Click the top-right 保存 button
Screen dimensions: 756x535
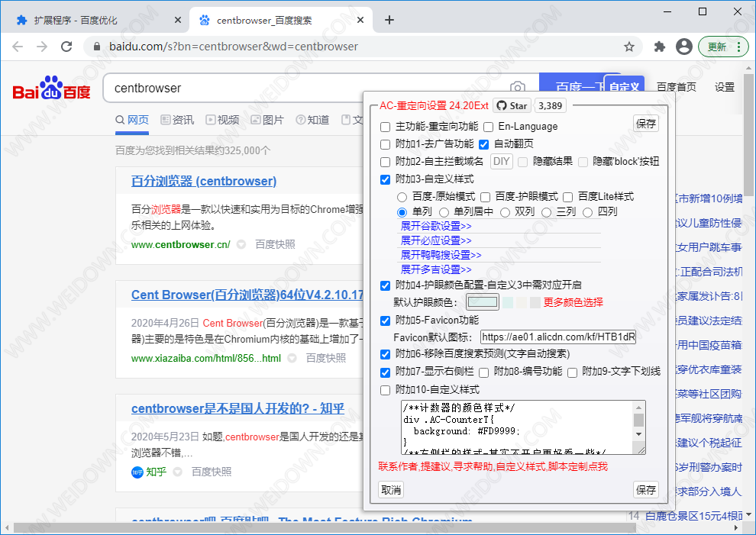pos(645,124)
